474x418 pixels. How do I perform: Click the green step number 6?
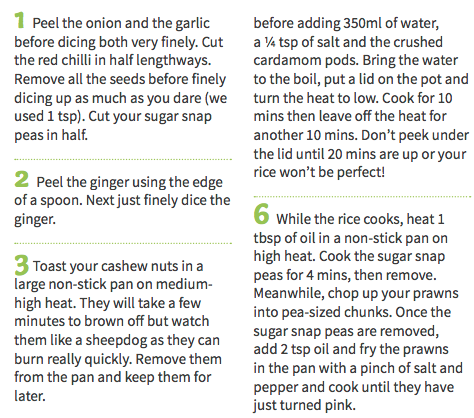(x=262, y=214)
